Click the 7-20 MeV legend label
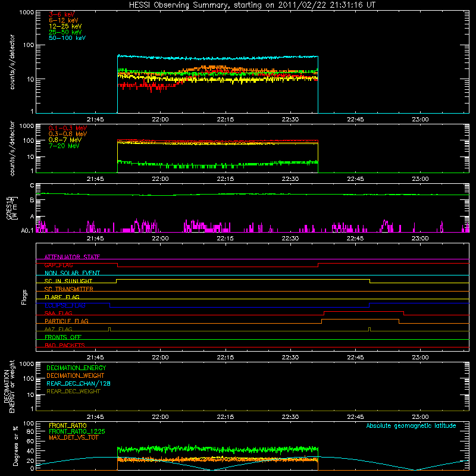 click(64, 146)
